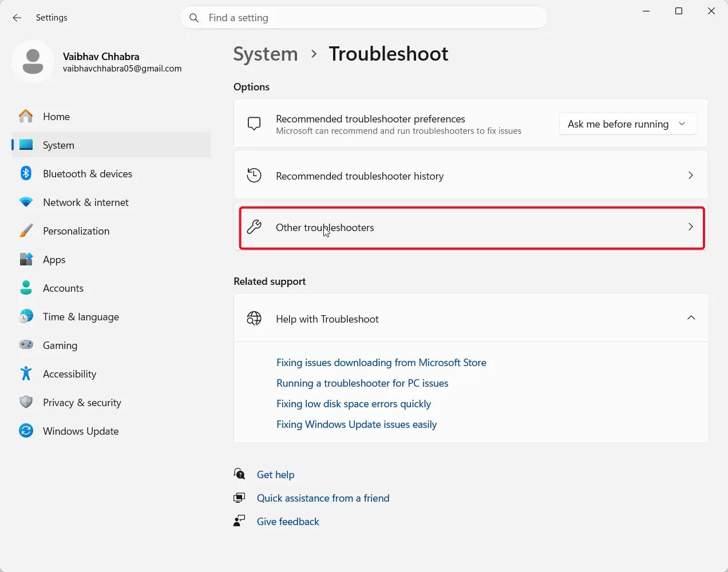Click the user name Vaibhav Chhabra

coord(101,57)
